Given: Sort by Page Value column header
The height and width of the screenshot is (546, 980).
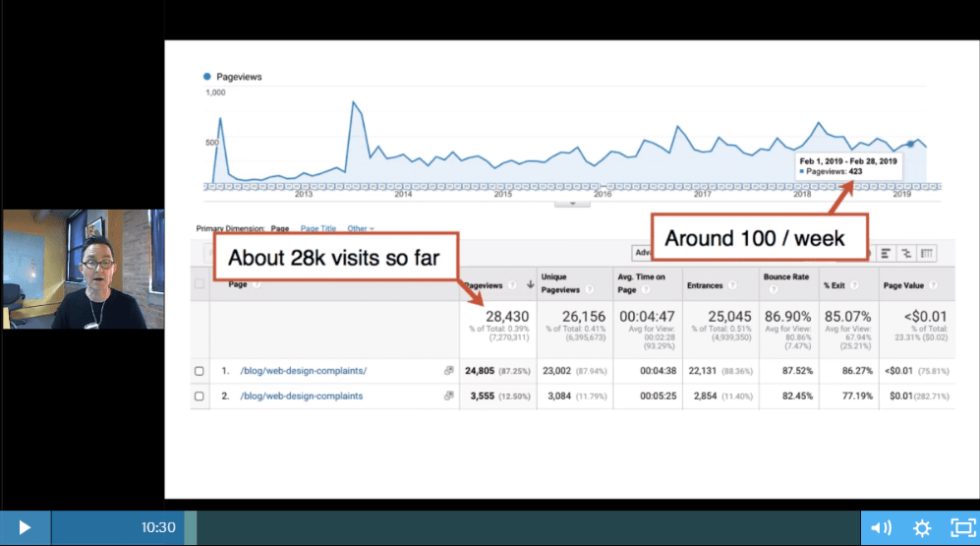Looking at the screenshot, I should pos(903,285).
